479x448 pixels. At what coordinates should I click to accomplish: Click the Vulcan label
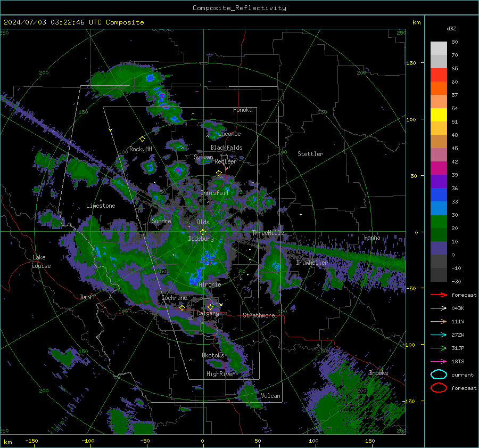(x=270, y=396)
